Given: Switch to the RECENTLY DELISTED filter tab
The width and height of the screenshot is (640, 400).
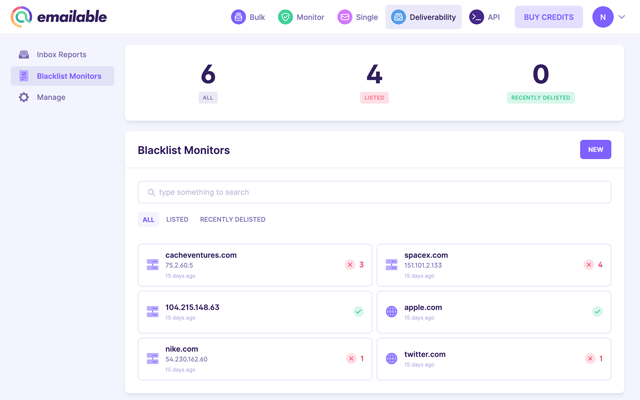Looking at the screenshot, I should (x=233, y=220).
